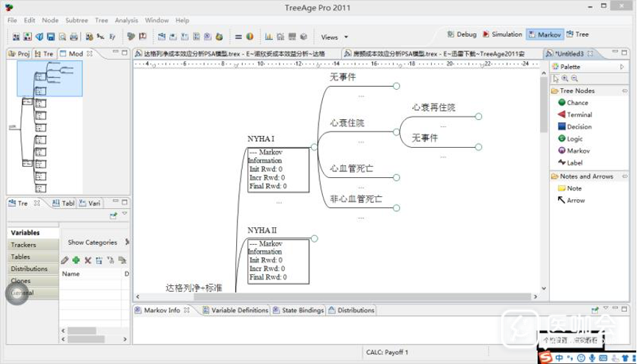The image size is (637, 364).
Task: Choose the Logic node tool
Action: coord(574,138)
